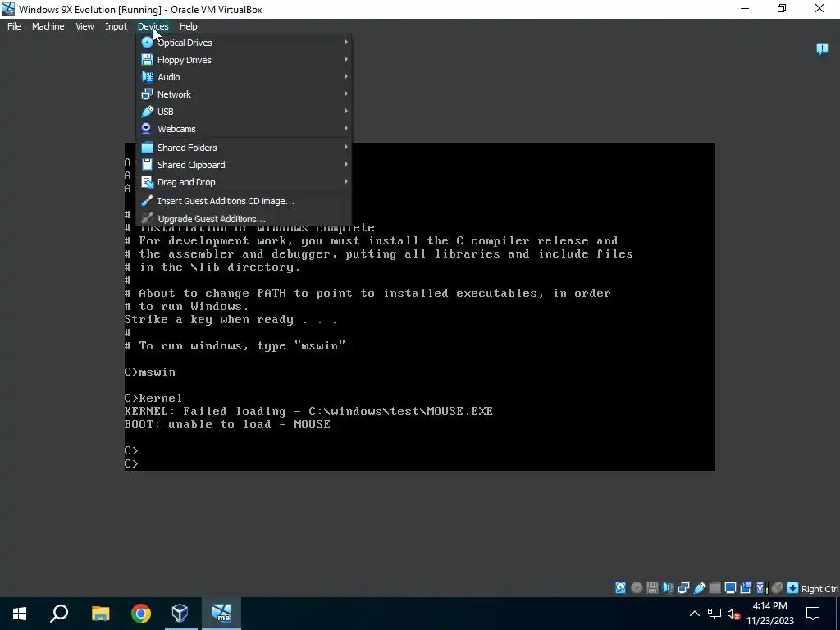Viewport: 840px width, 630px height.
Task: Expand the Drag and Drop submenu
Action: click(x=244, y=181)
